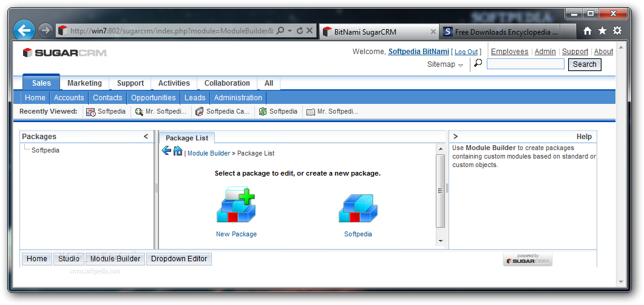The height and width of the screenshot is (305, 644).
Task: Switch to the Support tab
Action: [130, 83]
